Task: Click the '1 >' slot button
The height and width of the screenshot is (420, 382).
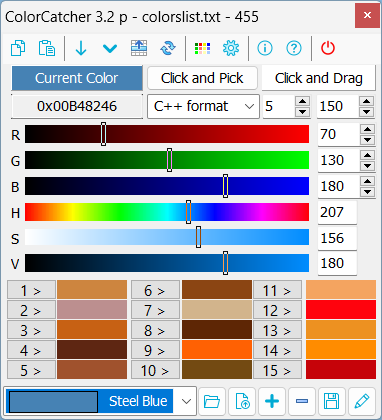Action: pyautogui.click(x=31, y=290)
